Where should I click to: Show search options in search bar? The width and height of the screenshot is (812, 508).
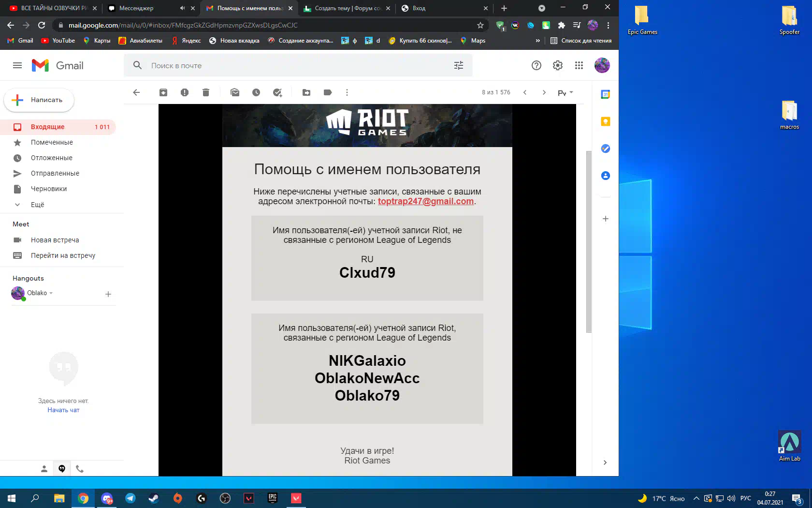point(459,65)
